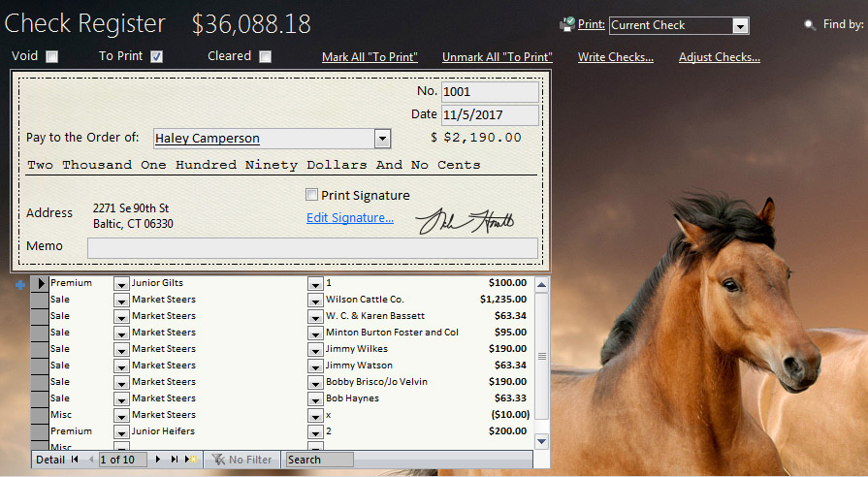The image size is (868, 477).
Task: Go to first record in Detail navigator
Action: pos(76,460)
